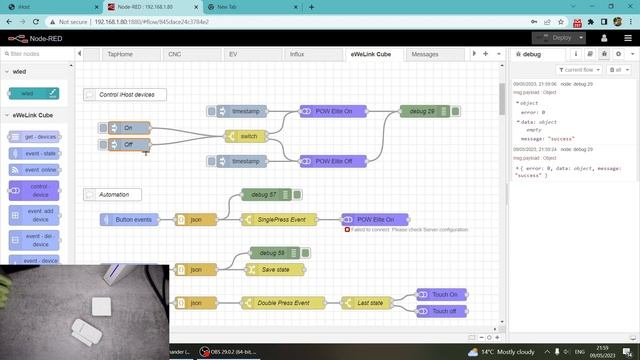This screenshot has width=640, height=360.
Task: Trigger the lower timestamp inject button
Action: 211,161
